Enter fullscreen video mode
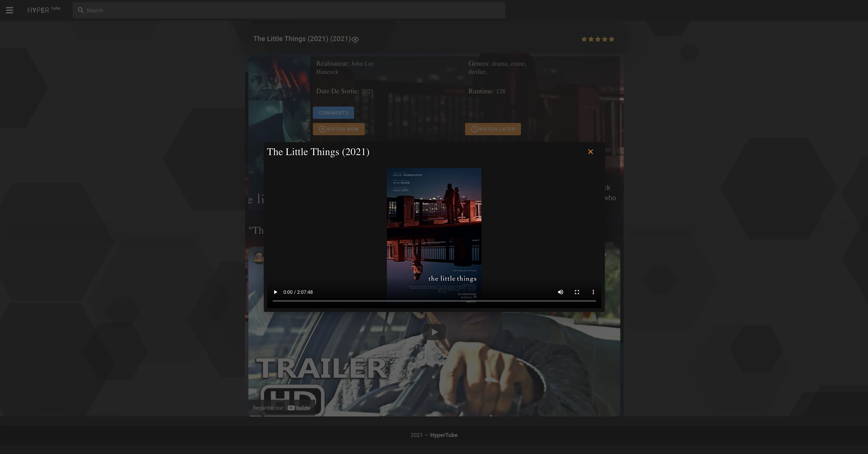Image resolution: width=868 pixels, height=454 pixels. pyautogui.click(x=577, y=292)
